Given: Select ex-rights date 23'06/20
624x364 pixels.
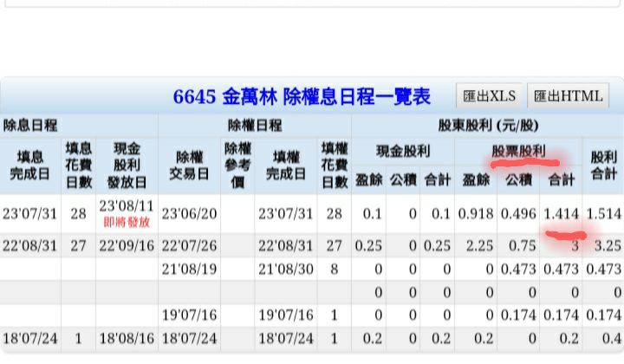Looking at the screenshot, I should click(190, 214).
